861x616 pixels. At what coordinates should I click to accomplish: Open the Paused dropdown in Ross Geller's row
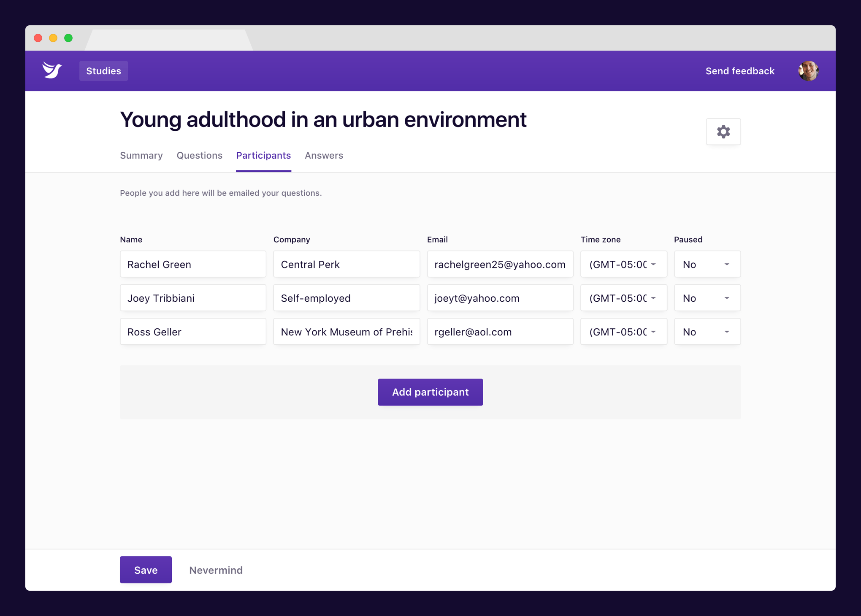707,332
